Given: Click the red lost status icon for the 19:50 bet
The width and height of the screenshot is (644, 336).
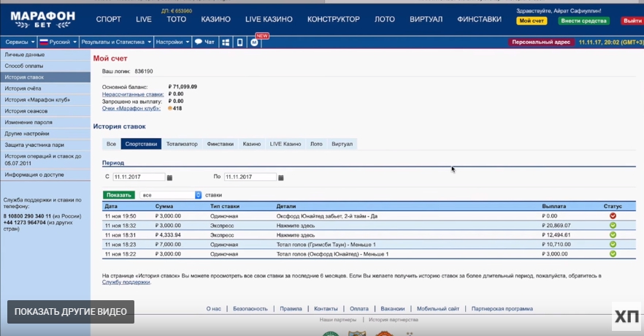Looking at the screenshot, I should [613, 215].
